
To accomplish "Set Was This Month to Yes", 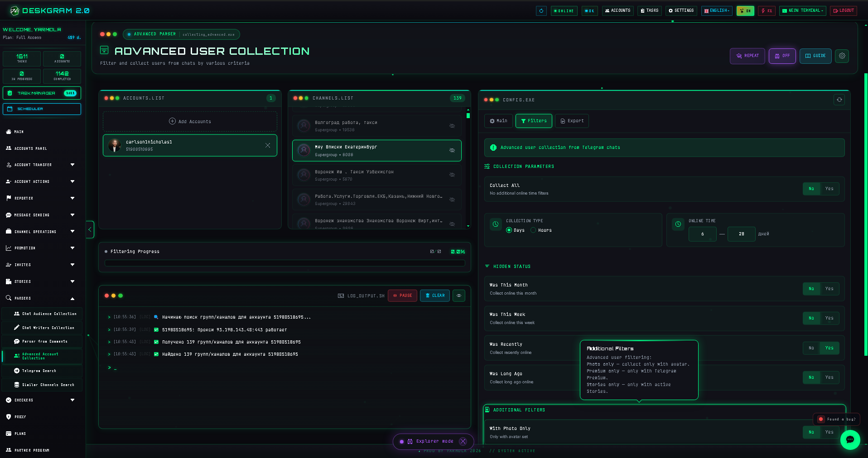I will pyautogui.click(x=829, y=289).
